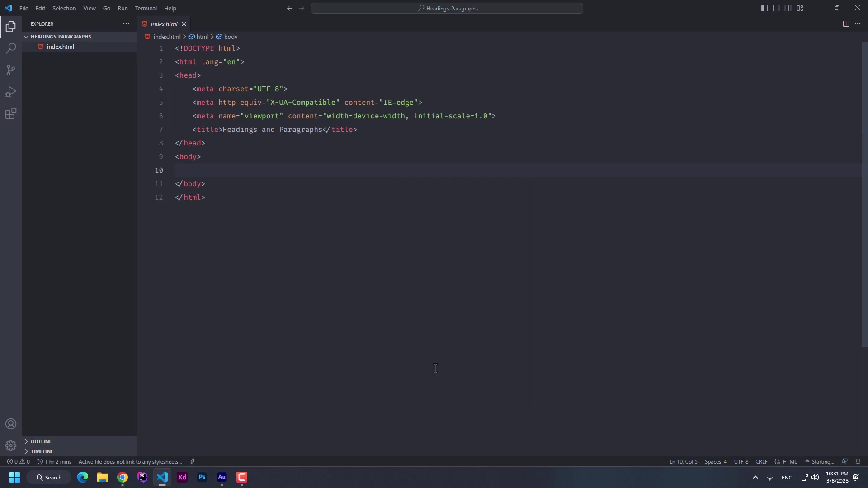Open the Terminal menu
The height and width of the screenshot is (488, 868).
click(x=146, y=8)
